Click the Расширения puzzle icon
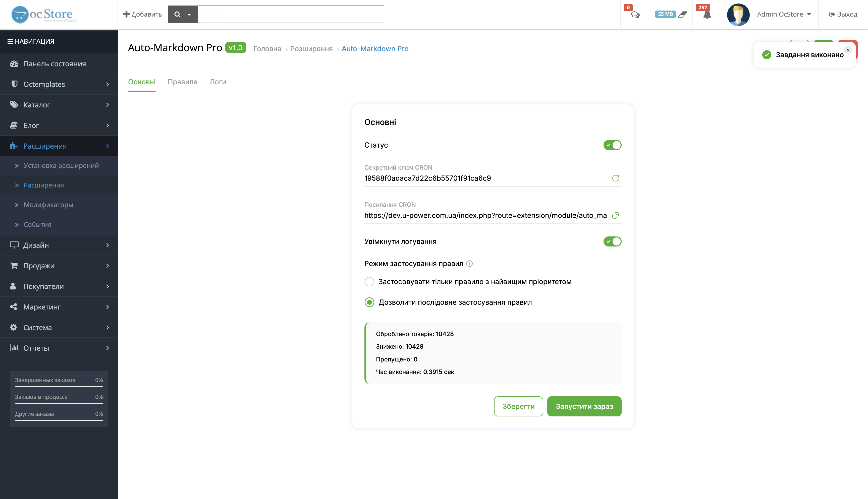 point(13,146)
